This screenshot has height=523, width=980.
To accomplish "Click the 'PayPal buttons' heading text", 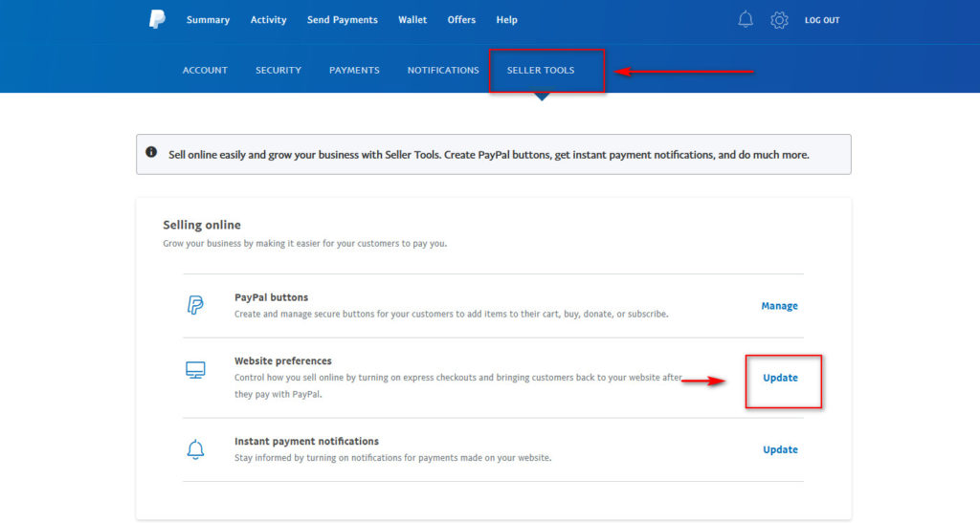I will pos(271,297).
